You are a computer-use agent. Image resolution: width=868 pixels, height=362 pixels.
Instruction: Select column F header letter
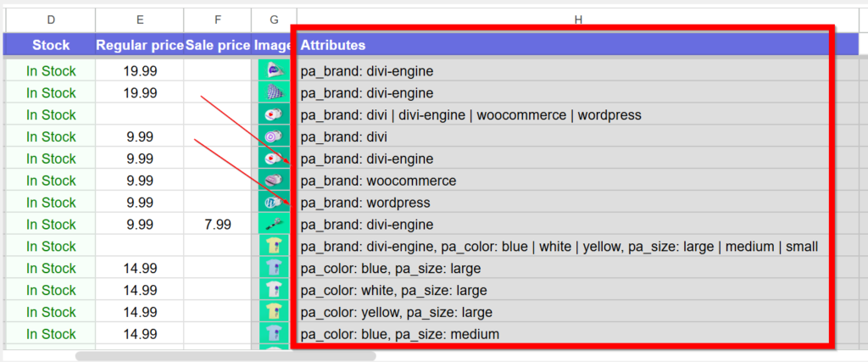(218, 20)
